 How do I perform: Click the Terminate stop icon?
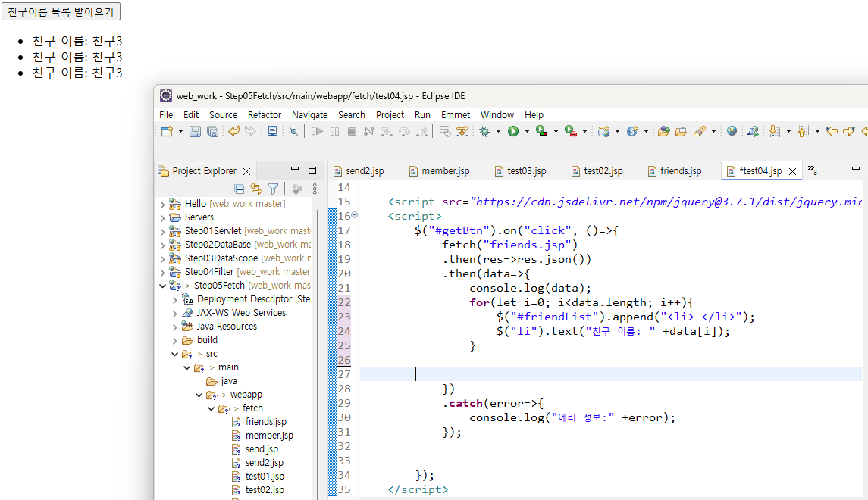352,131
